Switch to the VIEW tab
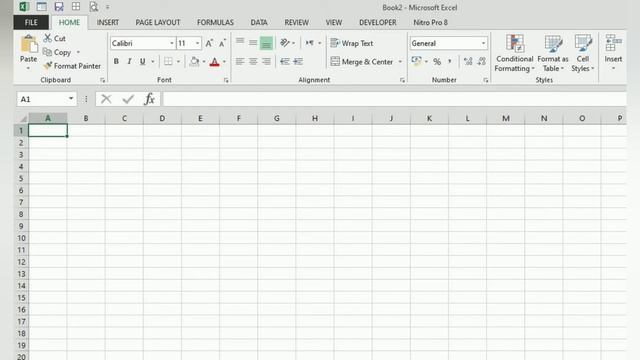The image size is (640, 360). point(333,22)
